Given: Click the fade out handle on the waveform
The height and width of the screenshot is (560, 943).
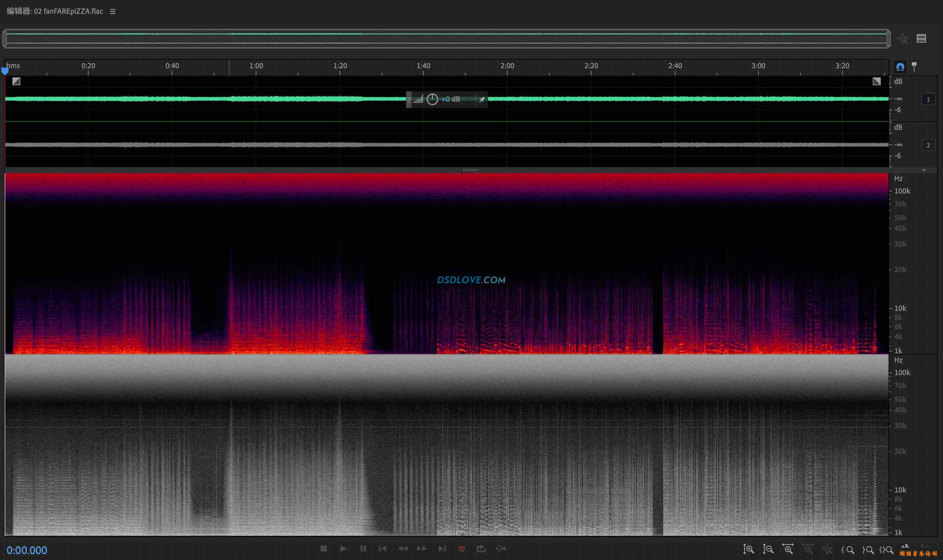Looking at the screenshot, I should [876, 81].
